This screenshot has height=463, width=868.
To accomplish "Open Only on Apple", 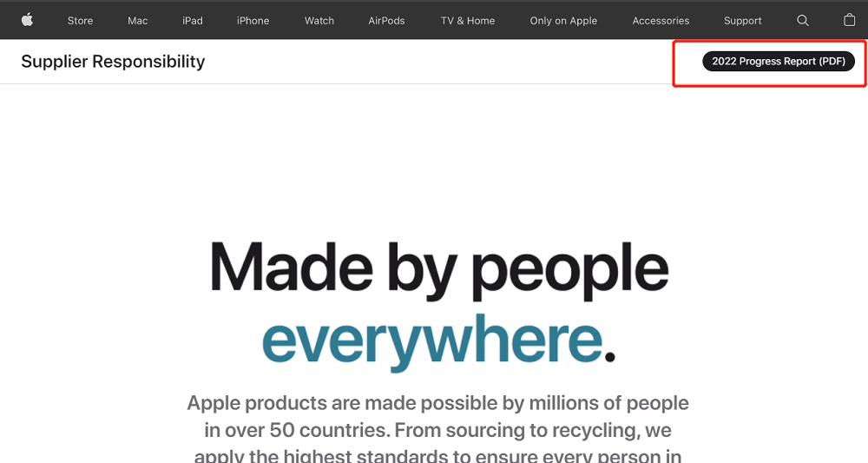I will click(x=563, y=21).
